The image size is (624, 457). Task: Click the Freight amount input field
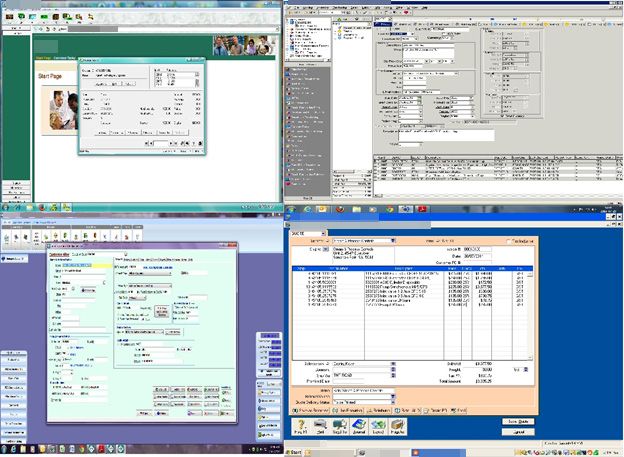point(468,371)
